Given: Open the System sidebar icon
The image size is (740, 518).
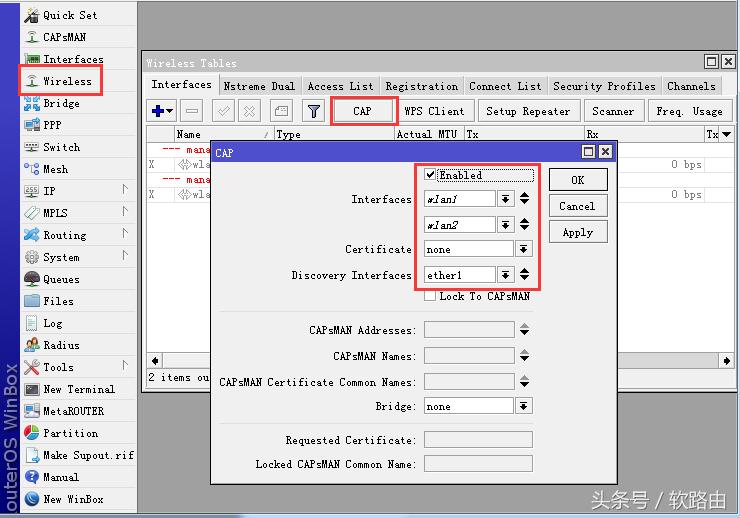Looking at the screenshot, I should pos(32,257).
